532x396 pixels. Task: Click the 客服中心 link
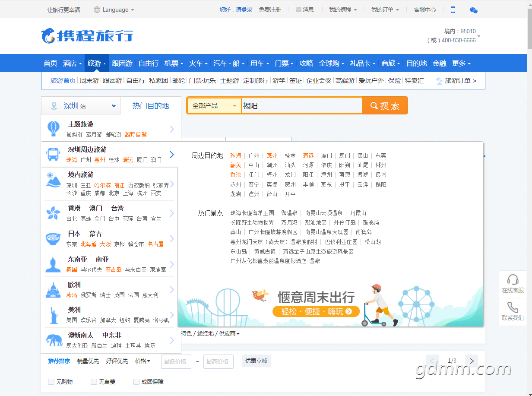pyautogui.click(x=425, y=10)
